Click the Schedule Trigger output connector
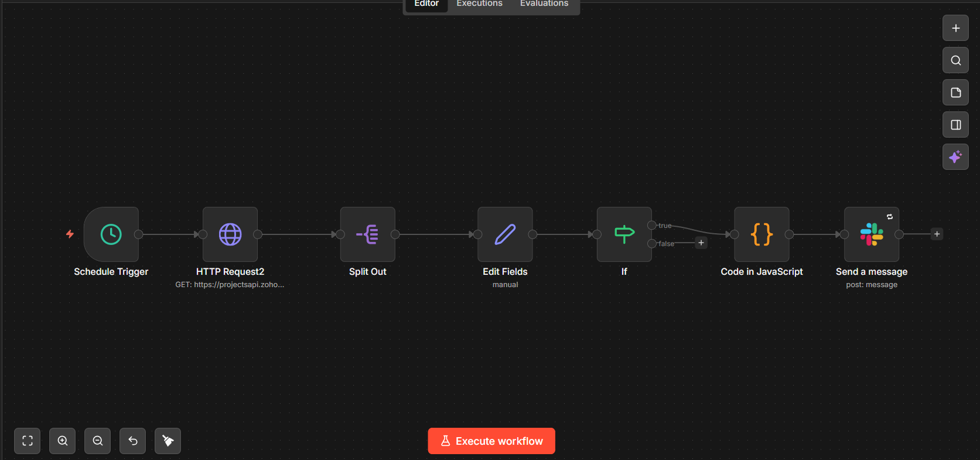 click(x=139, y=234)
